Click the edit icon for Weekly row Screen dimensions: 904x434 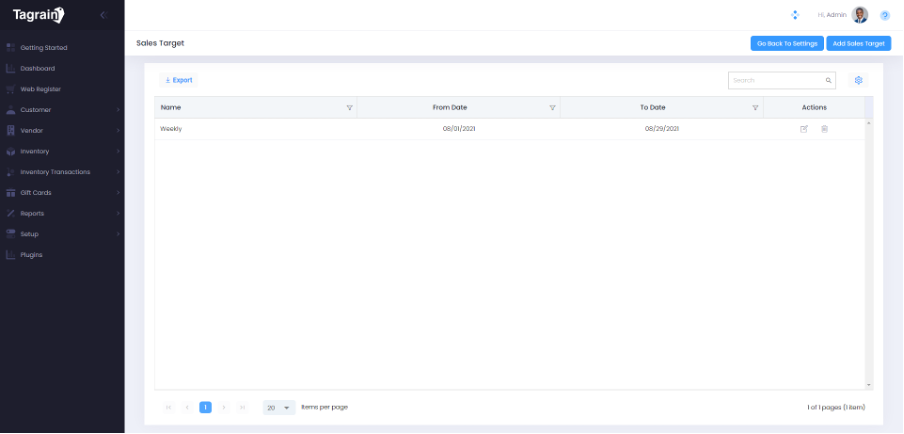(804, 129)
